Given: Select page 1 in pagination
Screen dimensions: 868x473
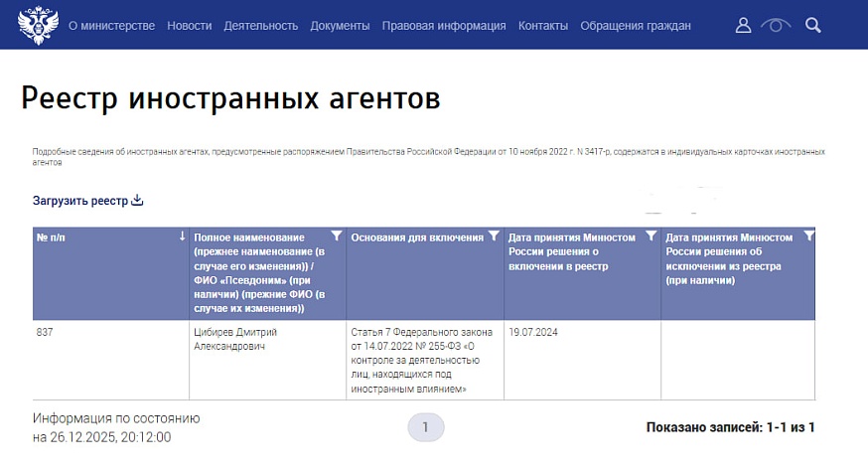Looking at the screenshot, I should [426, 427].
